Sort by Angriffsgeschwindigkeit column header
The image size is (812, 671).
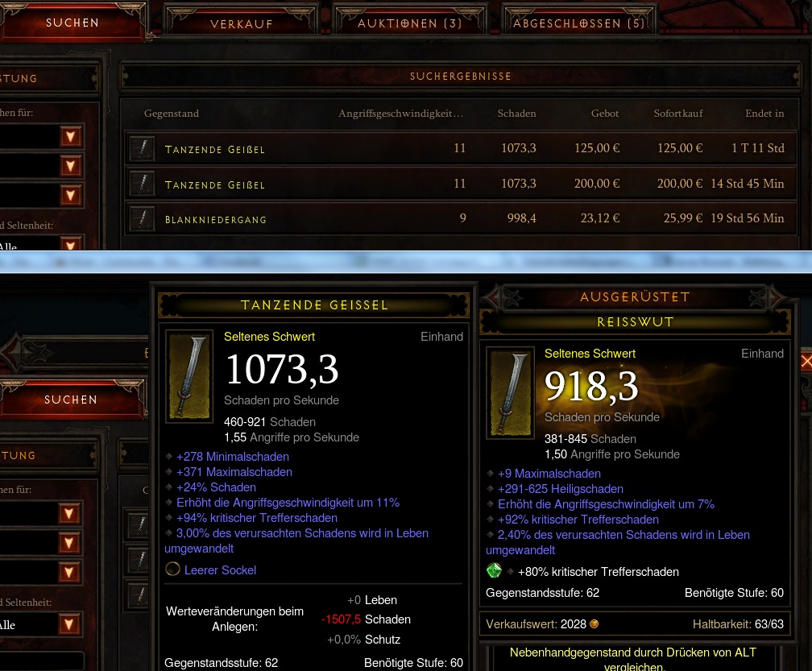click(400, 114)
